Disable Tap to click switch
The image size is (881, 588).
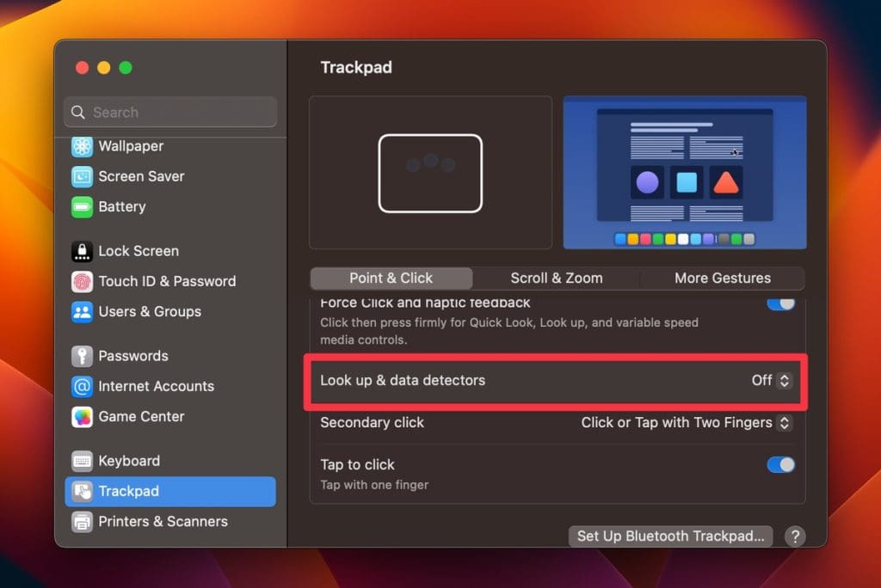[781, 465]
